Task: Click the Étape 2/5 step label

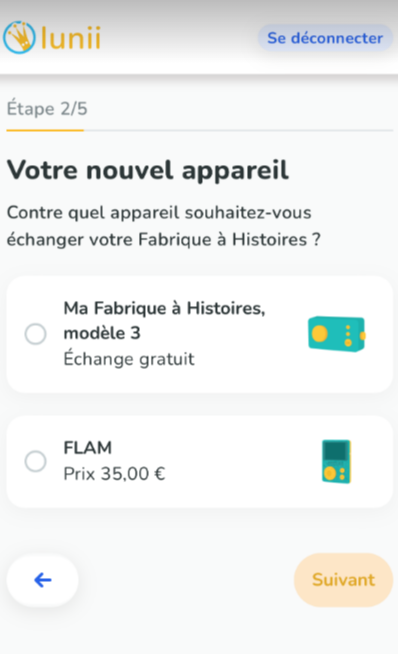Action: pos(47,109)
